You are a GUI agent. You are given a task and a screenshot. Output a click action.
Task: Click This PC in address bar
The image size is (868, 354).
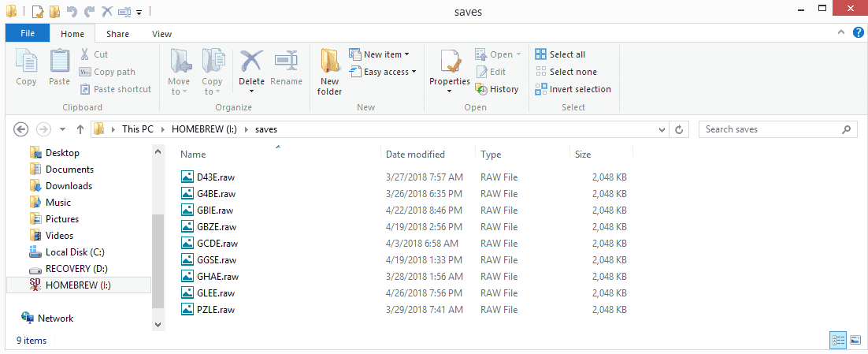[139, 129]
